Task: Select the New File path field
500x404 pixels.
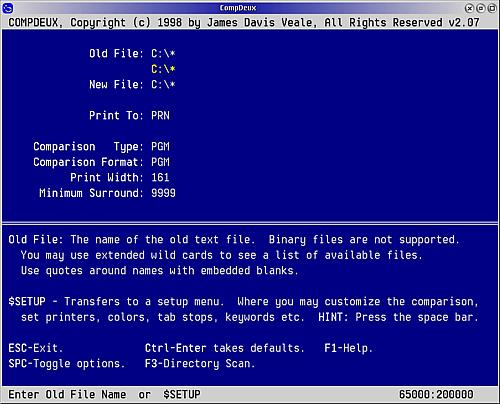Action: tap(163, 84)
